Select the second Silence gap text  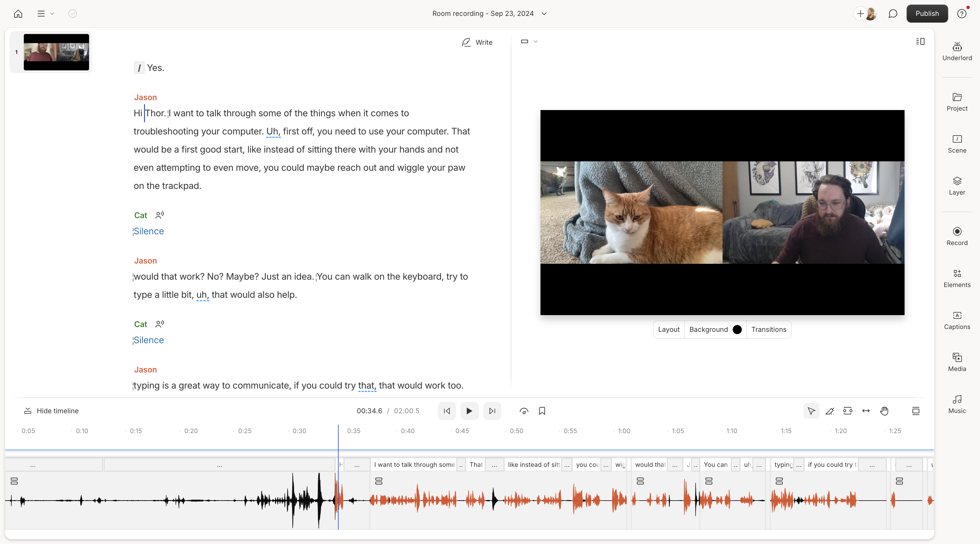(149, 340)
